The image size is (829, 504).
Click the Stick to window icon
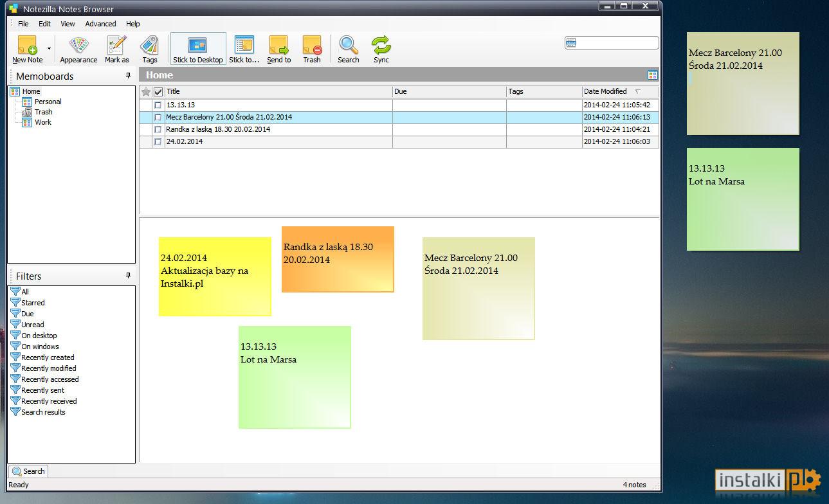244,50
